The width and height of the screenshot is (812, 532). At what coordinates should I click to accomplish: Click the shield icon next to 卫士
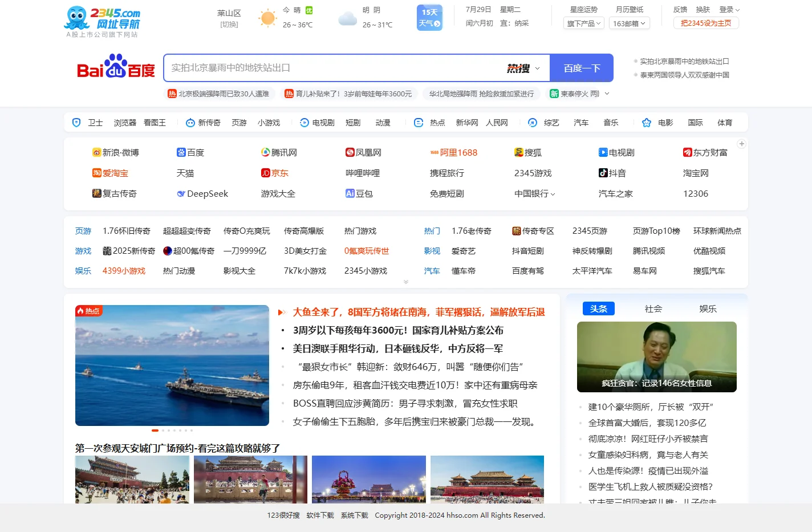point(76,123)
